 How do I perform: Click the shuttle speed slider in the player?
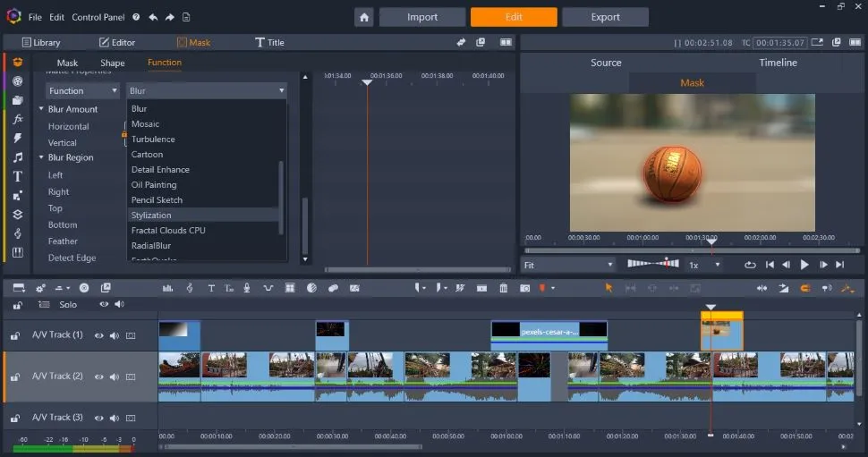(652, 264)
